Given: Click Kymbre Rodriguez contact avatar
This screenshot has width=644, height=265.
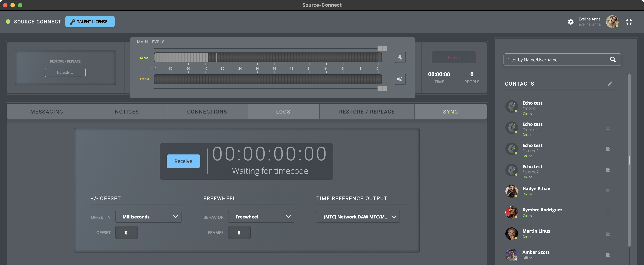Looking at the screenshot, I should pyautogui.click(x=512, y=212).
